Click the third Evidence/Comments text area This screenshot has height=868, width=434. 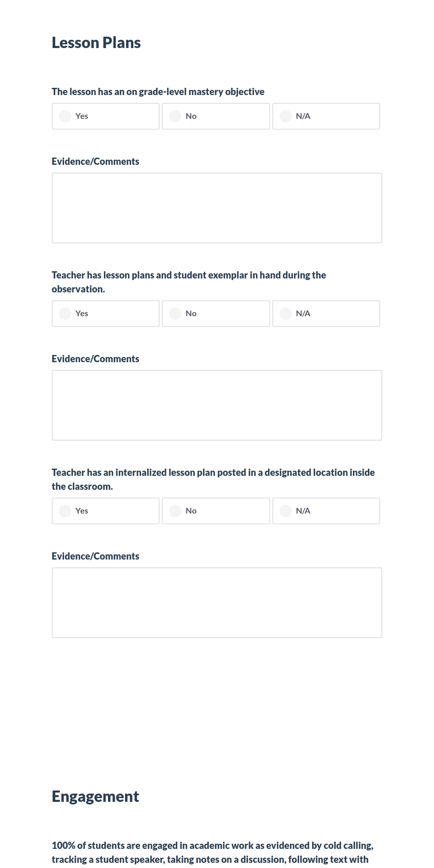tap(216, 602)
